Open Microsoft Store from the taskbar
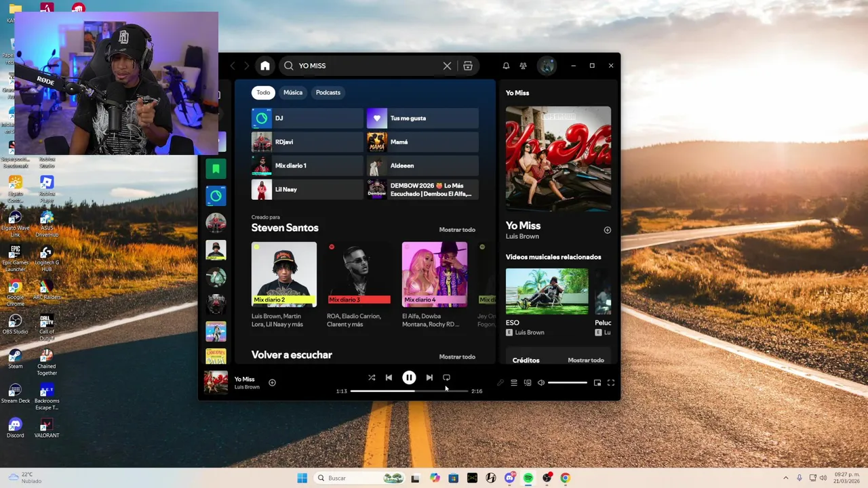 click(454, 478)
